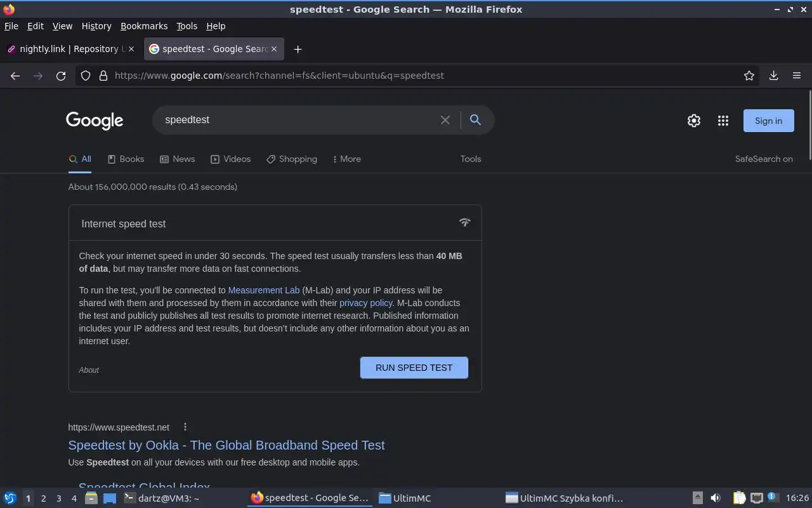The height and width of the screenshot is (508, 812).
Task: Open options for speedtest.net result
Action: tap(185, 427)
